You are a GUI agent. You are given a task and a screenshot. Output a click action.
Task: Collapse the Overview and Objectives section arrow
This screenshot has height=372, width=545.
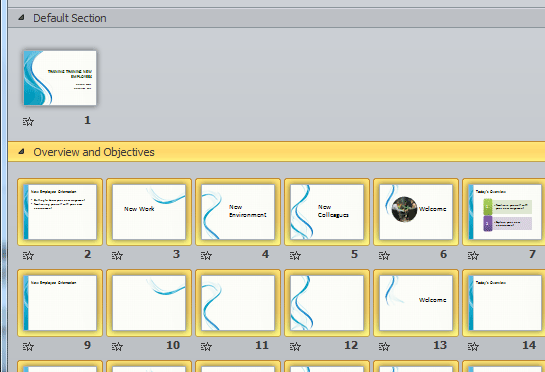pyautogui.click(x=22, y=152)
